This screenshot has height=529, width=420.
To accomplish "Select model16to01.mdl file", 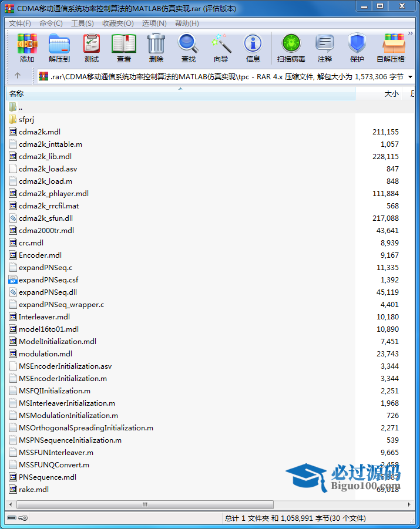I will [49, 329].
